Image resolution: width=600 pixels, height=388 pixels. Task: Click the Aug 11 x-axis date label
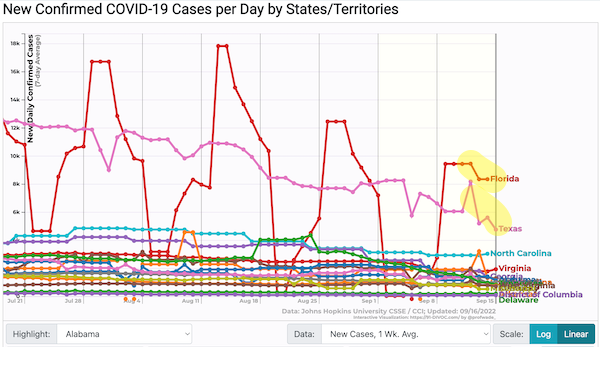pos(190,301)
